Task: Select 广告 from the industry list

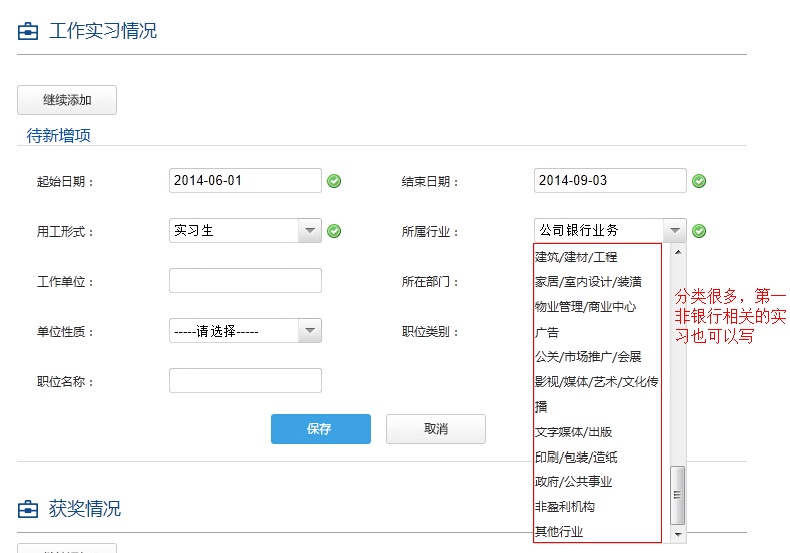Action: point(548,332)
